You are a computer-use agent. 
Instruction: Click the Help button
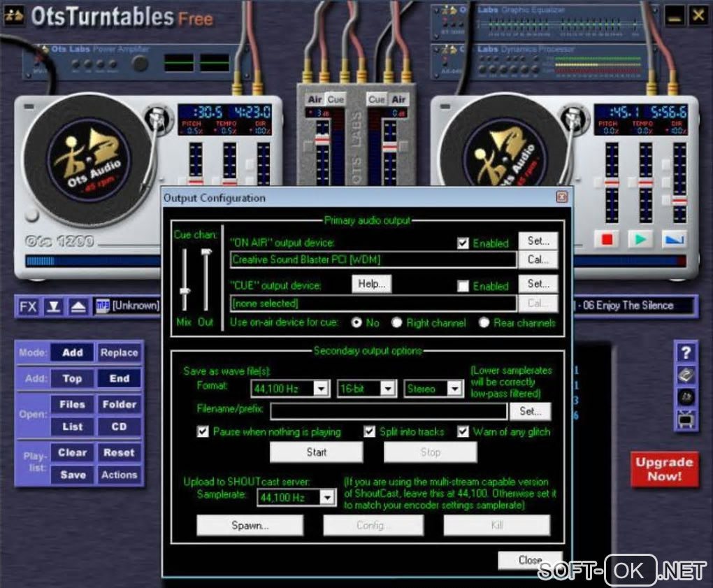tap(371, 284)
